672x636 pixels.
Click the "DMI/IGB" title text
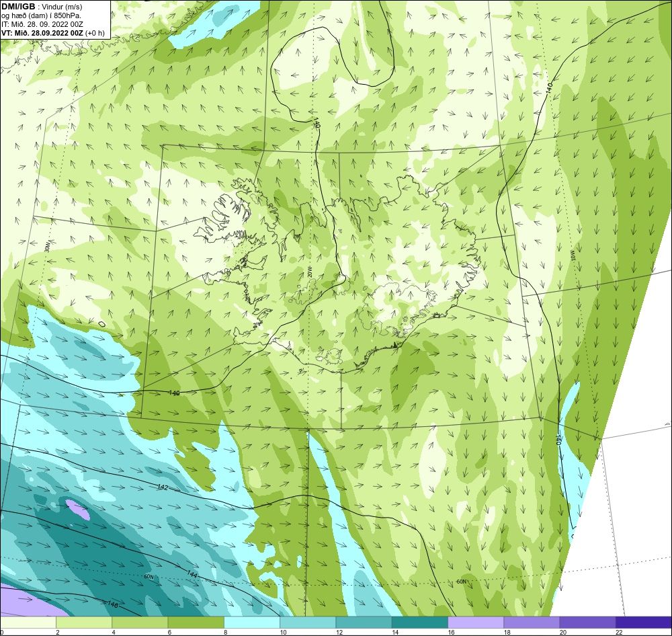click(x=18, y=7)
